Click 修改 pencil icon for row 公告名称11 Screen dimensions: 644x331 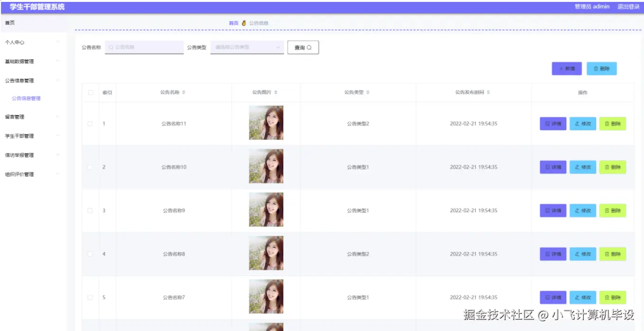coord(577,124)
